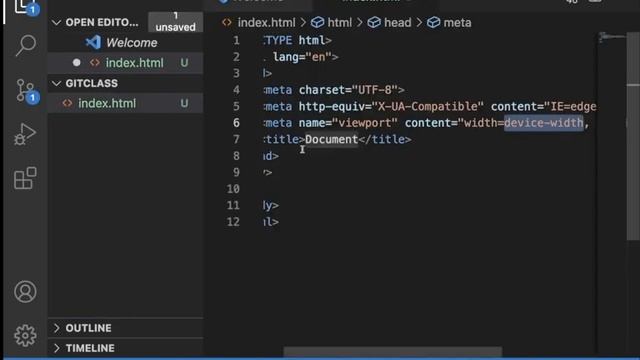Screen dimensions: 640x360
Task: Open the Manage gear icon
Action: pyautogui.click(x=25, y=336)
